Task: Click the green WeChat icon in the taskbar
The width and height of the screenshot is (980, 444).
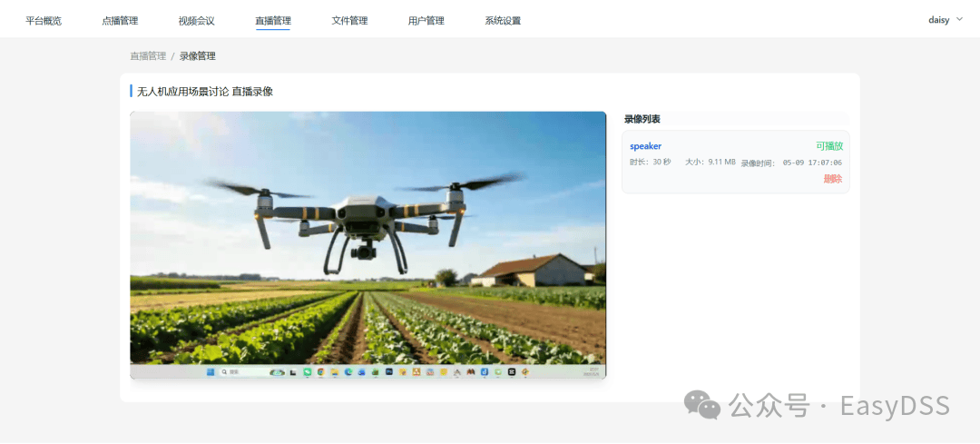Action: point(308,372)
